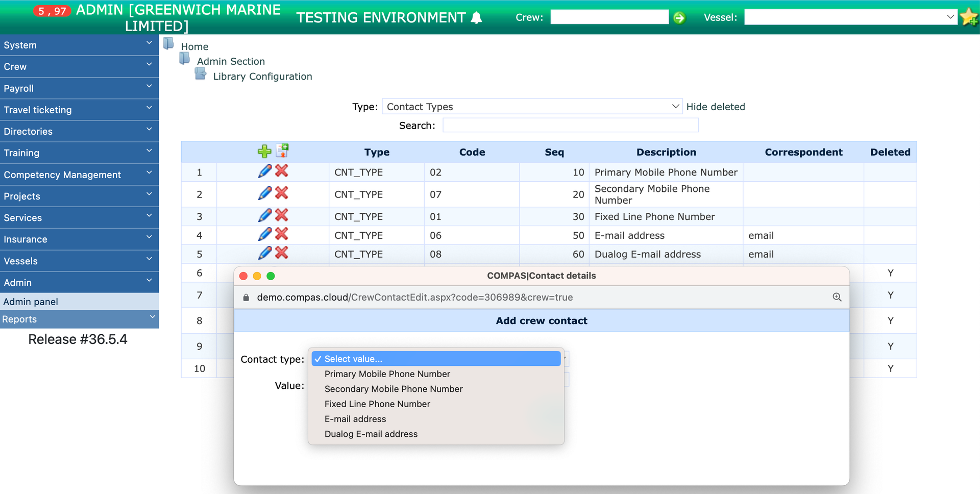The height and width of the screenshot is (494, 980).
Task: Open the Type dropdown showing Contact Types
Action: (532, 107)
